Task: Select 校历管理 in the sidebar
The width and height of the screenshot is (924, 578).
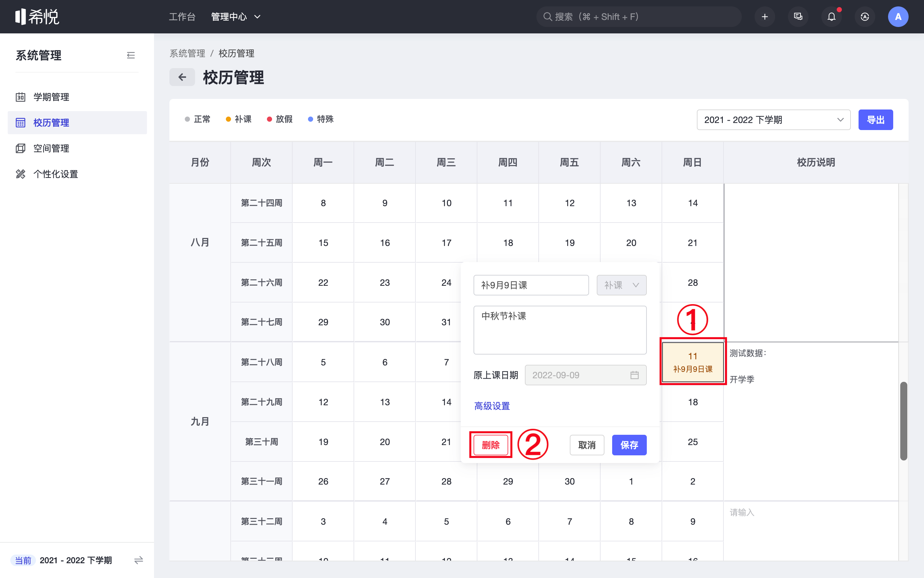Action: 77,123
